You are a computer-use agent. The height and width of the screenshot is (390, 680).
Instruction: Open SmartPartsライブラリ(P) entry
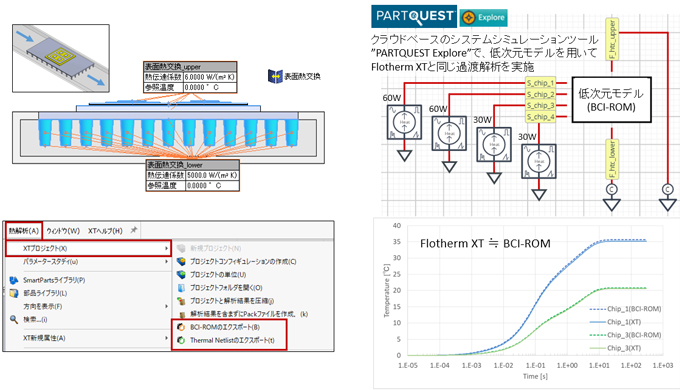[x=54, y=280]
